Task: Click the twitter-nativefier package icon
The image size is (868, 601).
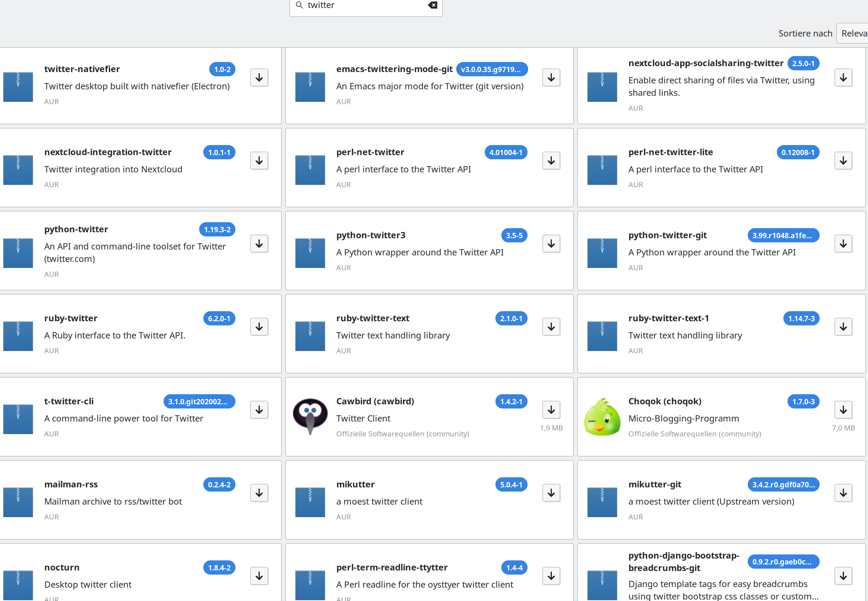Action: tap(18, 87)
